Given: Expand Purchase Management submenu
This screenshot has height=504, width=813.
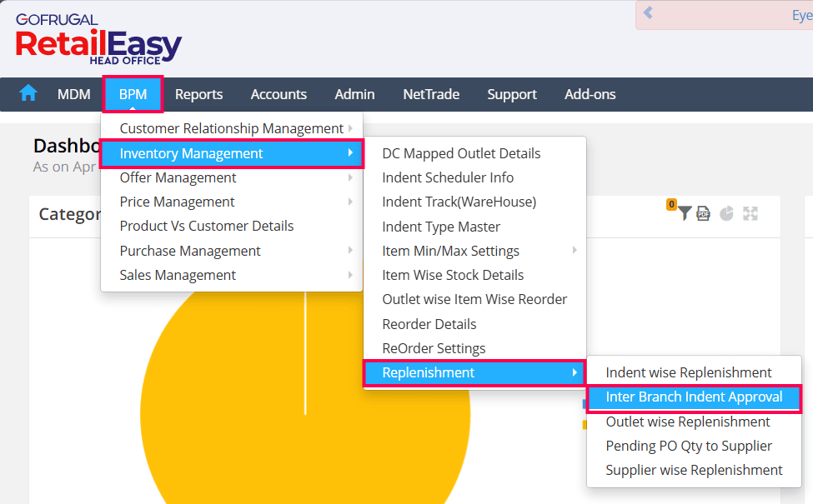Looking at the screenshot, I should (x=232, y=251).
